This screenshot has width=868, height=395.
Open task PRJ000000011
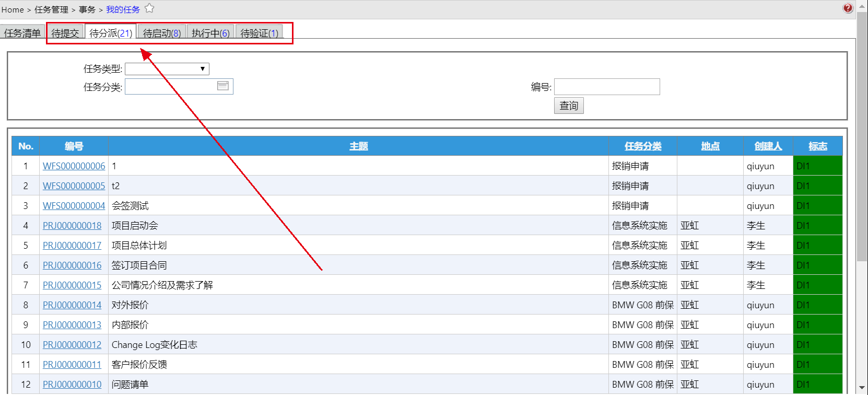[x=72, y=365]
